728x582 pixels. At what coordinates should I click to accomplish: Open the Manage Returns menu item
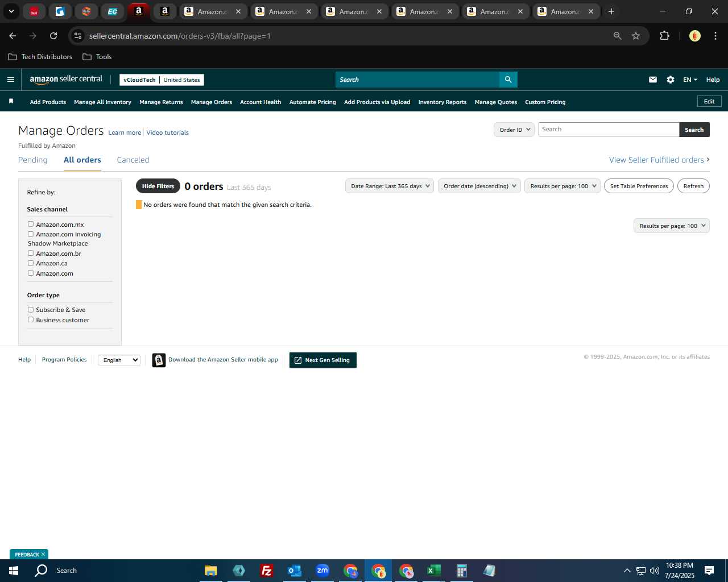tap(161, 102)
